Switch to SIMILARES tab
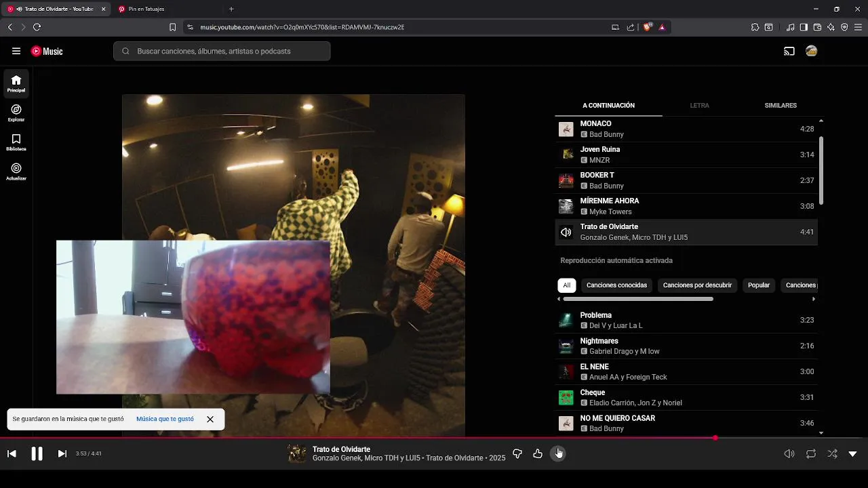 [x=781, y=106]
